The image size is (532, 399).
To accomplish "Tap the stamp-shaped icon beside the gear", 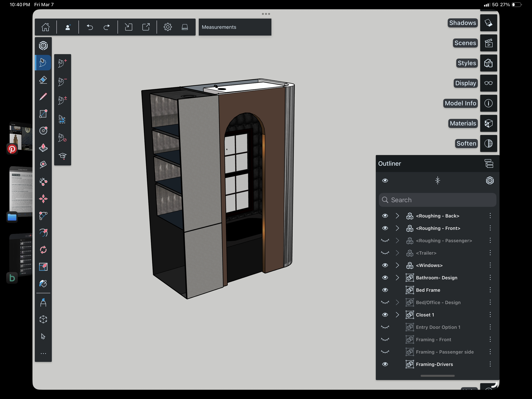I will point(185,27).
